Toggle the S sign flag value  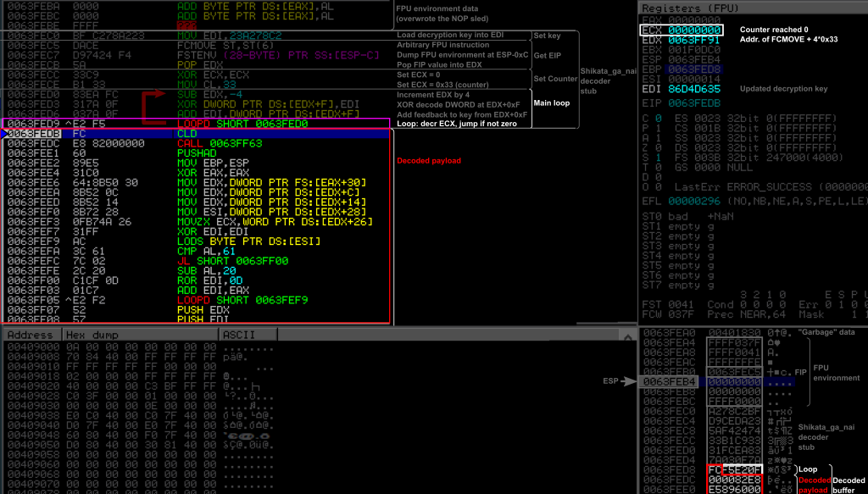(x=658, y=156)
